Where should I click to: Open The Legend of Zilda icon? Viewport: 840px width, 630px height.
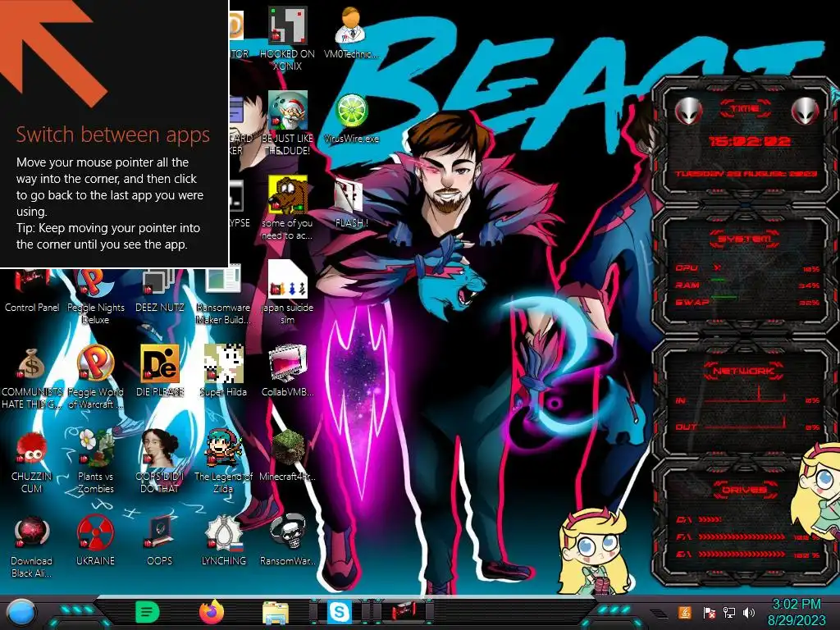(x=223, y=462)
